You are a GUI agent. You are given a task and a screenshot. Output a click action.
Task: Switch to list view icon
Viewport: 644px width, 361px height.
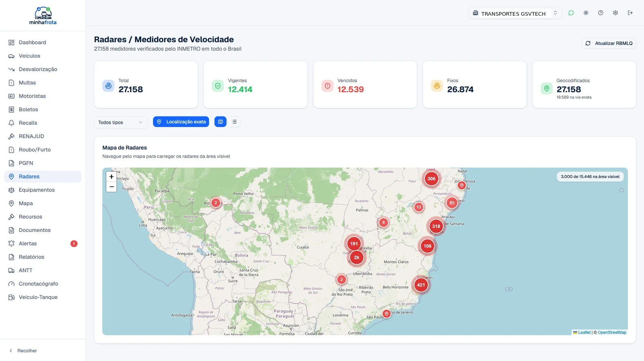234,122
